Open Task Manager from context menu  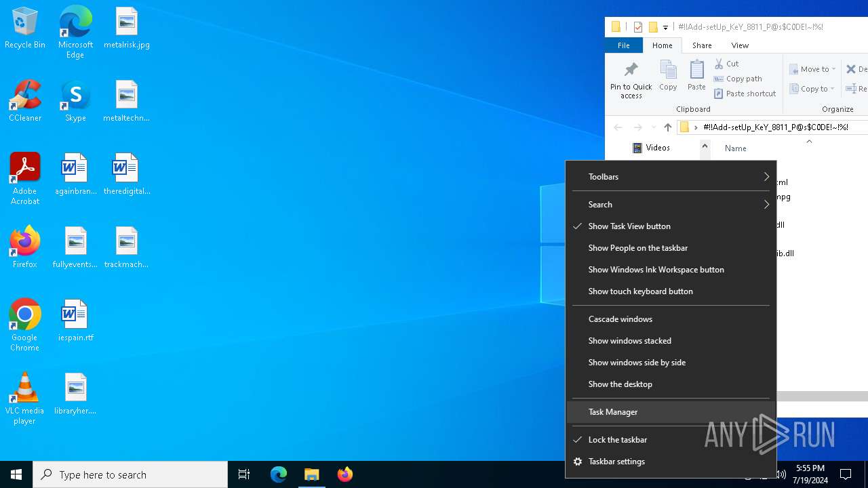pyautogui.click(x=671, y=412)
